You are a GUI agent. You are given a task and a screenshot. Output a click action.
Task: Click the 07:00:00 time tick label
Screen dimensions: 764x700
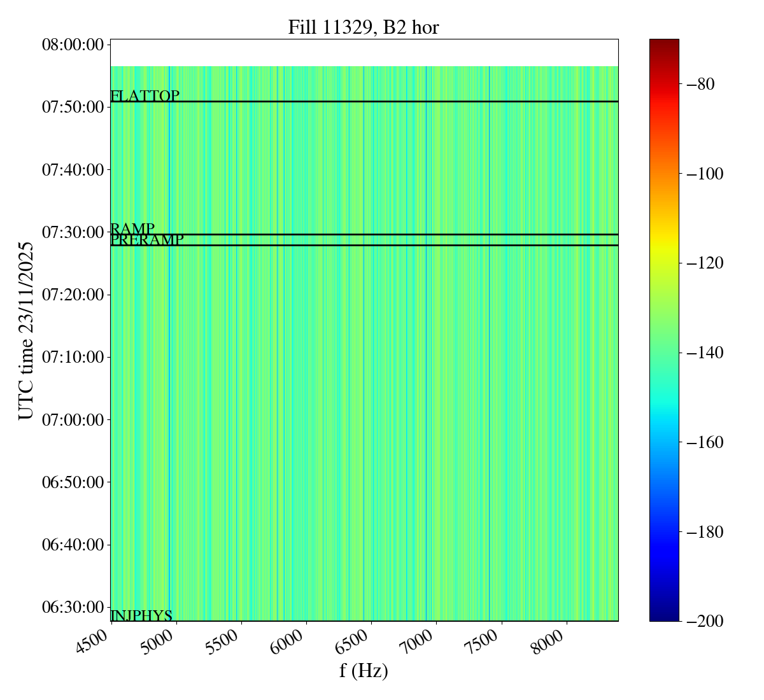point(73,419)
